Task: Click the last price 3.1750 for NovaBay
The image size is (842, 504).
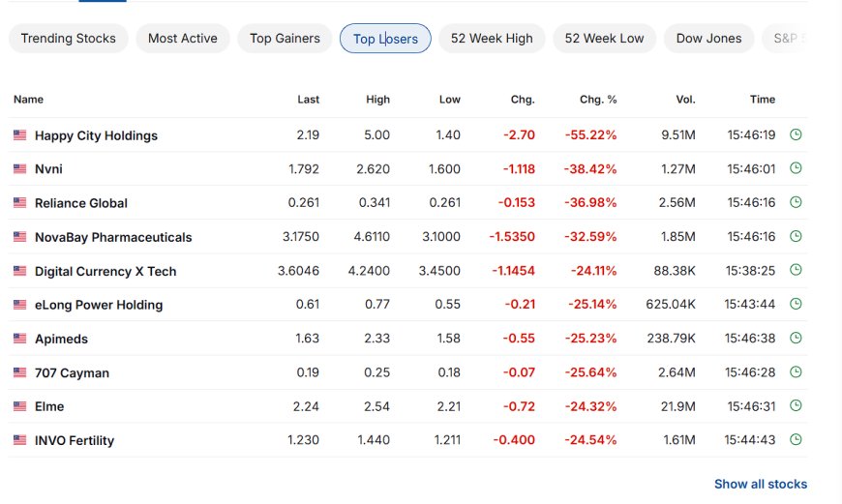Action: [x=301, y=236]
